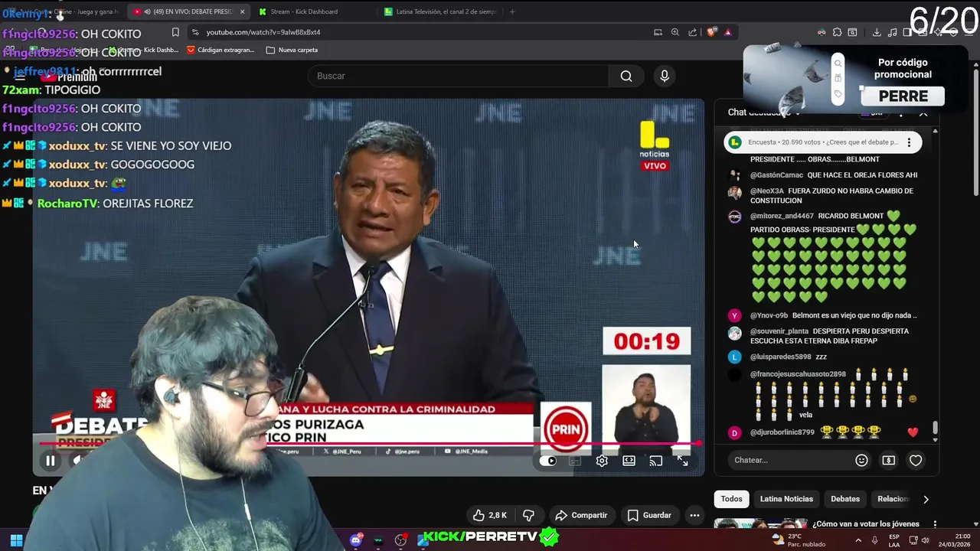Screen dimensions: 980x551
Task: Open the ¿Cómo van a votar thumbnail
Action: click(760, 523)
